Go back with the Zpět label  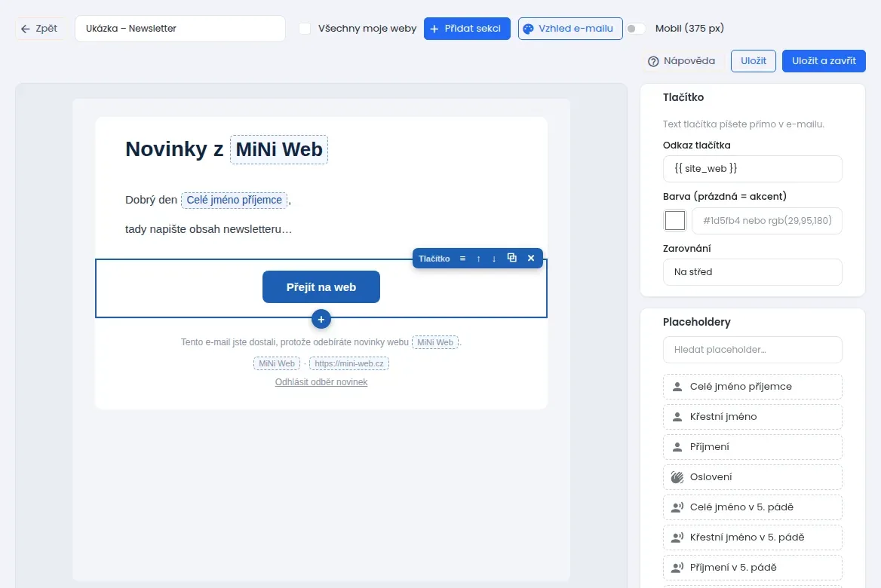[x=46, y=28]
